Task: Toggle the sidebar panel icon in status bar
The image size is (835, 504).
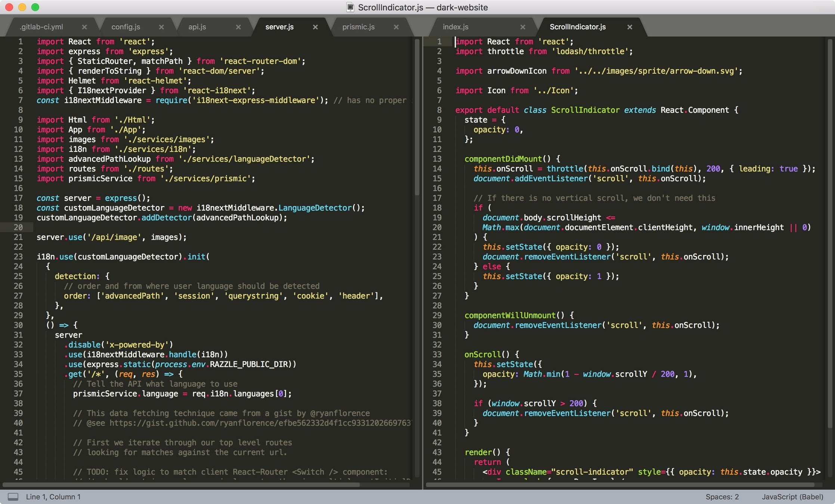Action: 13,497
